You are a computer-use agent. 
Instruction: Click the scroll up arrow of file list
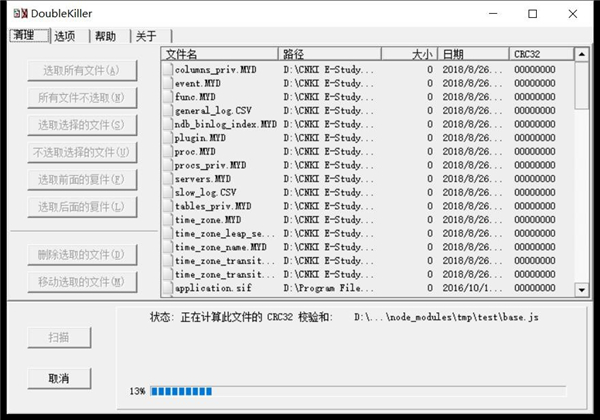click(x=582, y=54)
